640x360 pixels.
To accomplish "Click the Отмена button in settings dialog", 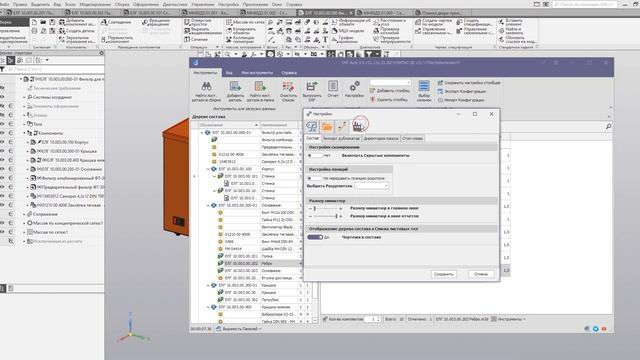I will point(481,274).
